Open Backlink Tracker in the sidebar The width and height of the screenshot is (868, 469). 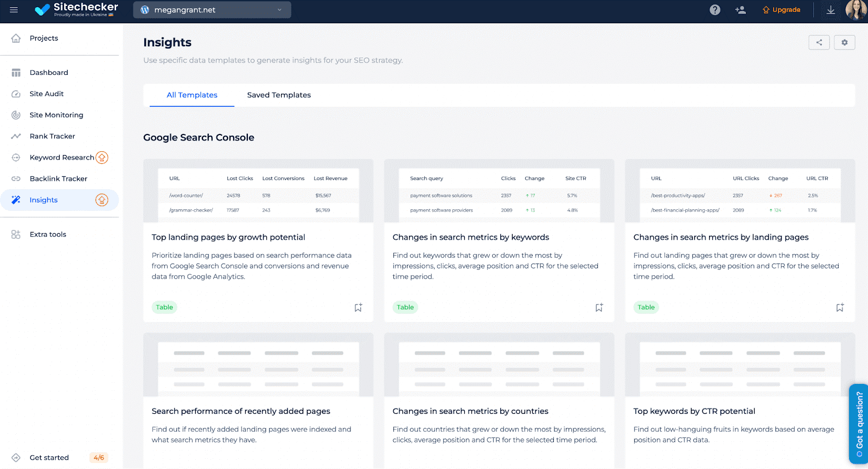[x=60, y=178]
